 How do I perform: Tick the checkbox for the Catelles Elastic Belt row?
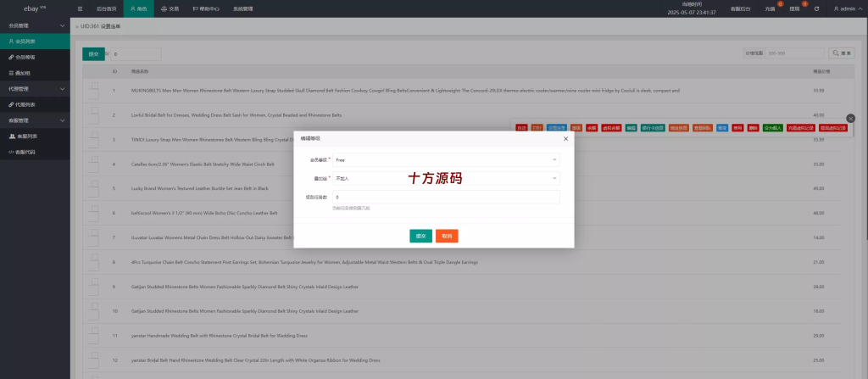tap(95, 159)
